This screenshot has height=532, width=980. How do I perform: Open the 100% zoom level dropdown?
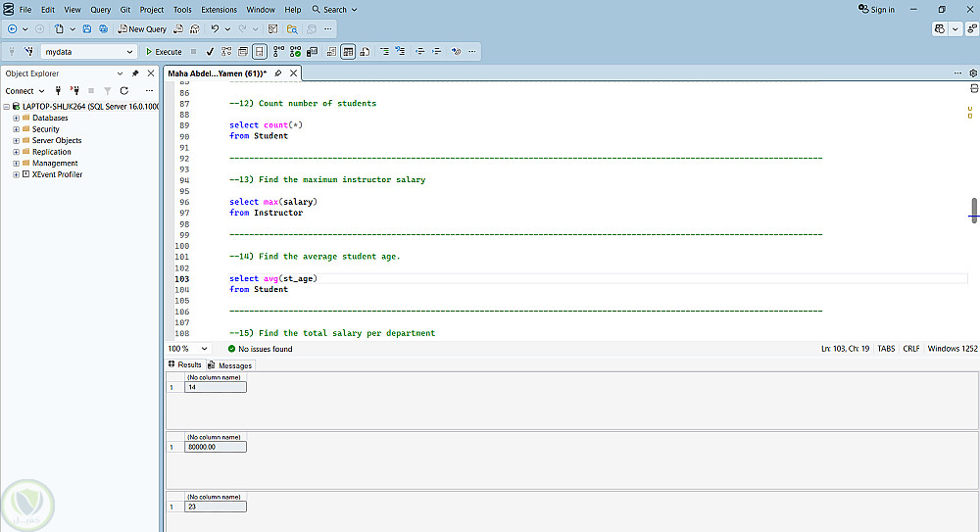click(x=204, y=349)
